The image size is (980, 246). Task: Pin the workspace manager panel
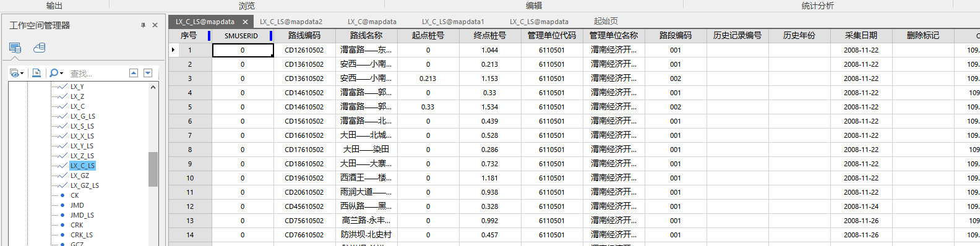click(143, 25)
